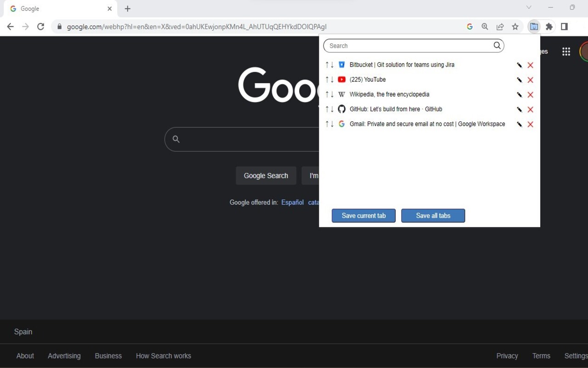Click Save all tabs button

point(433,216)
